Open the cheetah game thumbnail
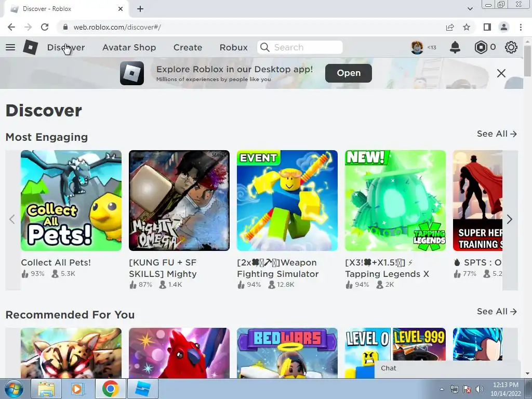 (71, 353)
